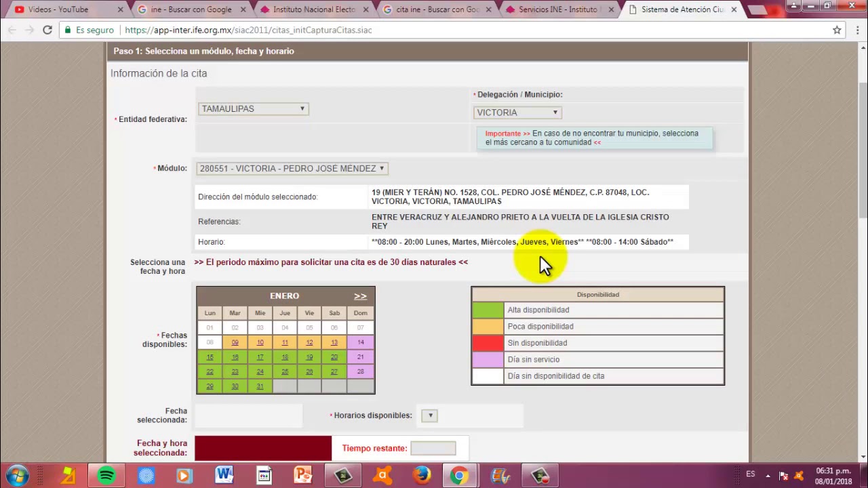The height and width of the screenshot is (488, 868).
Task: Click the Chrome taskbar icon
Action: [460, 476]
